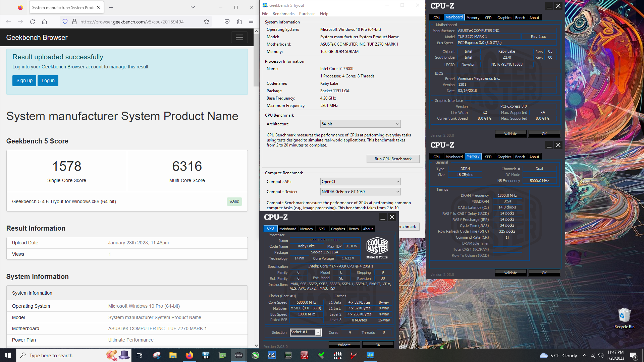The height and width of the screenshot is (362, 644).
Task: Open the binary digits taskbar icon
Action: (337, 355)
